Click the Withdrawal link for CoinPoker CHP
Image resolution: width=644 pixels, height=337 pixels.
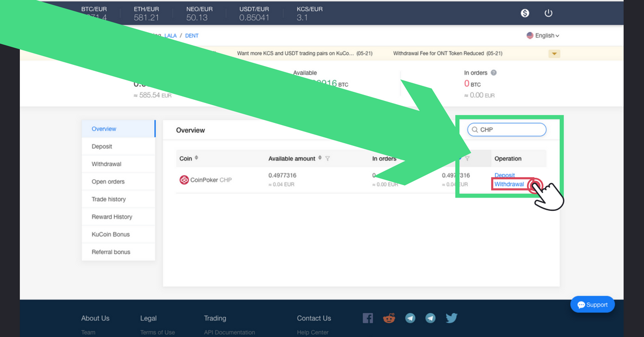(509, 184)
